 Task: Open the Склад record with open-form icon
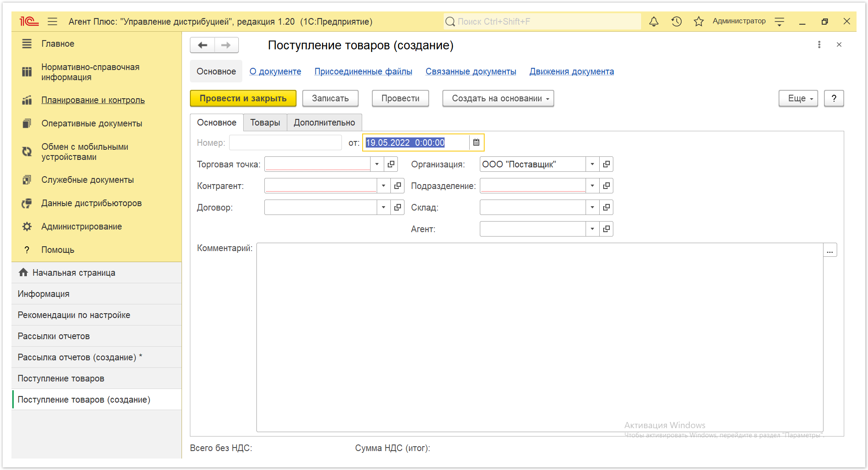606,207
